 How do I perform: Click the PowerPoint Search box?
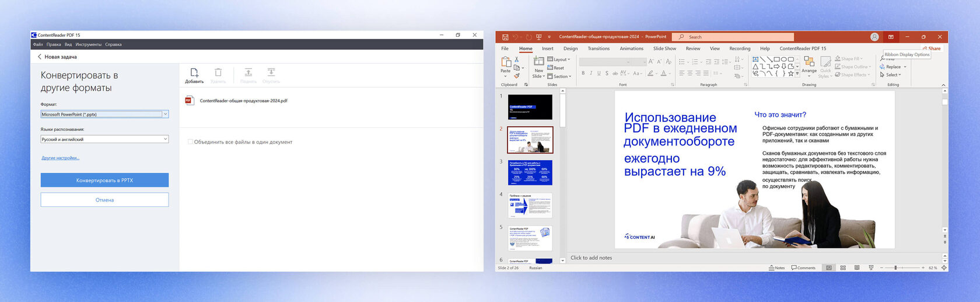coord(732,37)
